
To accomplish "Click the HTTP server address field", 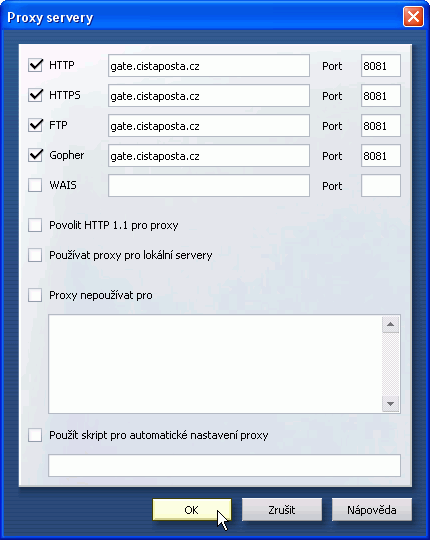I will pyautogui.click(x=209, y=65).
